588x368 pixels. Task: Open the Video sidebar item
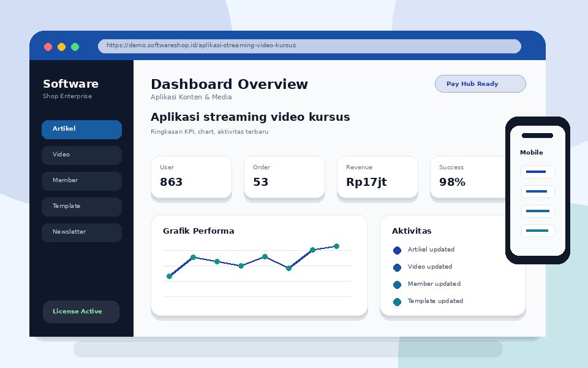[x=81, y=155]
